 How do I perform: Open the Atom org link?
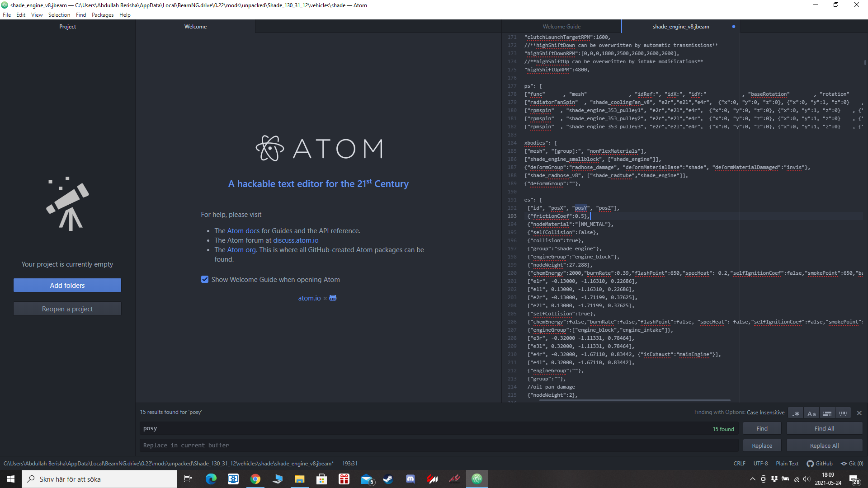241,250
